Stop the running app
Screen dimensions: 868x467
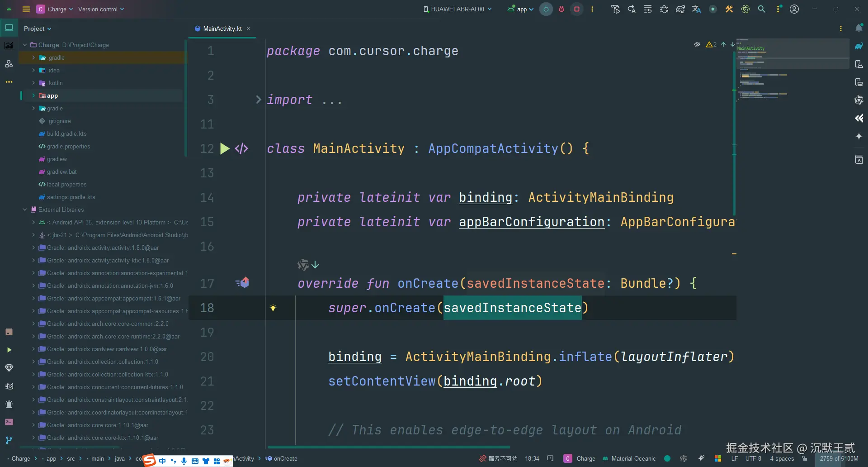[577, 9]
